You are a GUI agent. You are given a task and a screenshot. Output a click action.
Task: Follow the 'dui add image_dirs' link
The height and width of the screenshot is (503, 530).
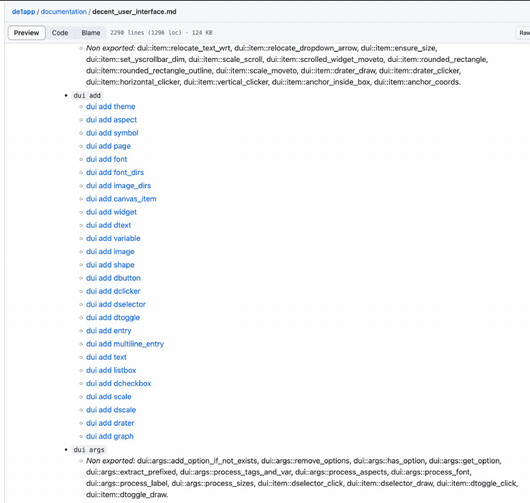point(118,186)
